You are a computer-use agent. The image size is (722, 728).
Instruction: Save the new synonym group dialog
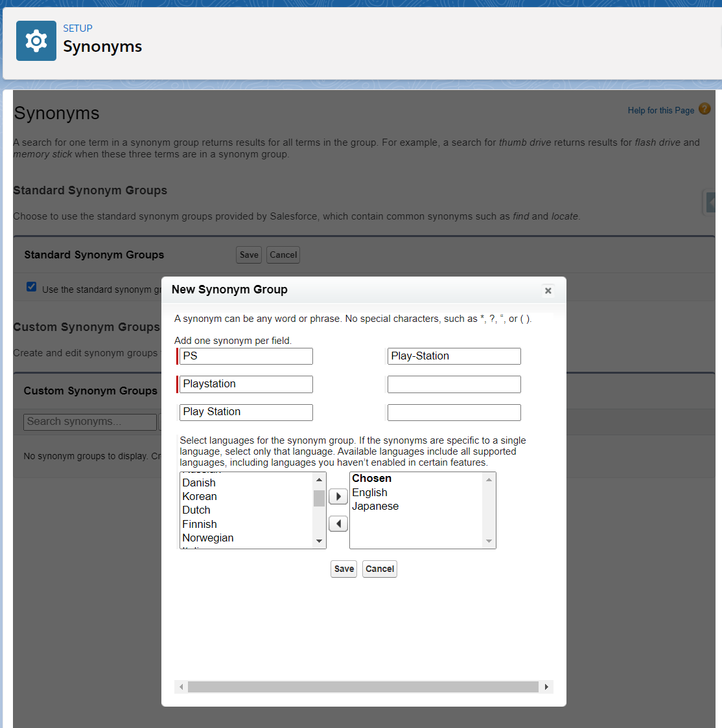[x=344, y=569]
